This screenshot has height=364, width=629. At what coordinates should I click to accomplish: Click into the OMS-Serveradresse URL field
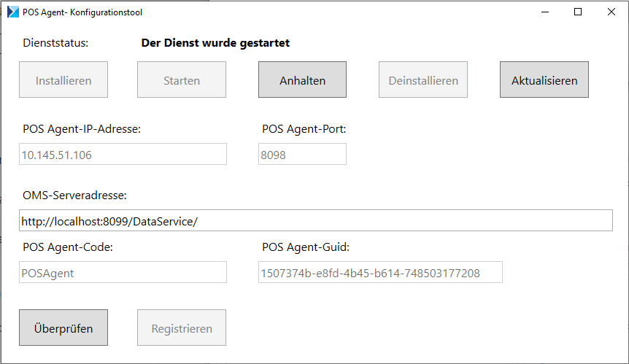[316, 220]
